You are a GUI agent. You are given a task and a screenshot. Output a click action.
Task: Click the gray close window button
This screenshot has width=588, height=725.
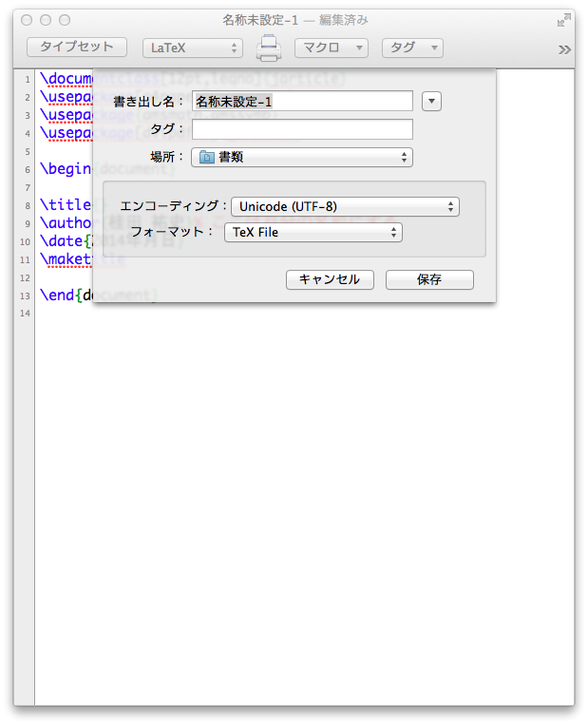pos(27,20)
